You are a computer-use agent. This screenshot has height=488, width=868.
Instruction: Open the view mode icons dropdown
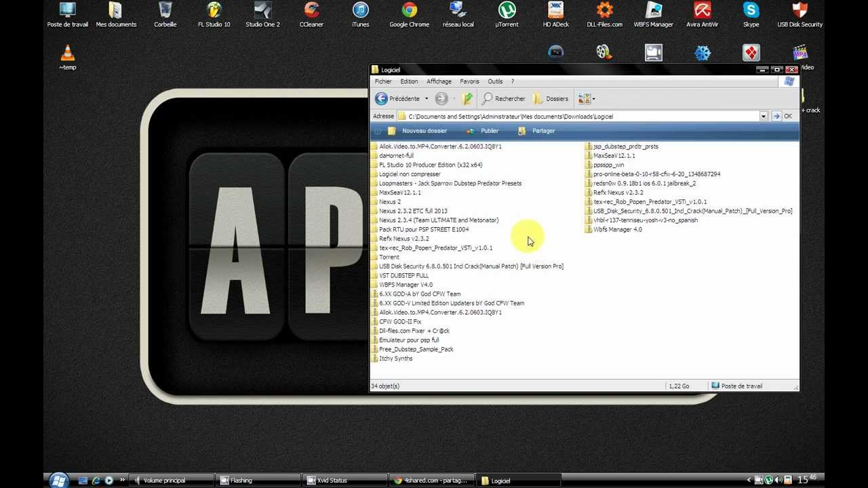coord(587,99)
